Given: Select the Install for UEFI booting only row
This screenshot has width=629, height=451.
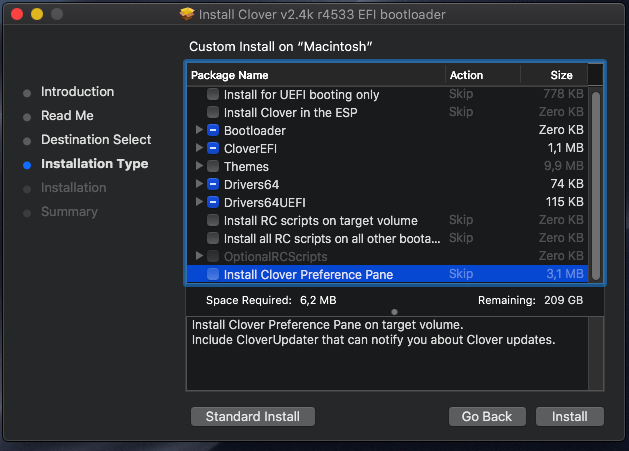Looking at the screenshot, I should 388,94.
